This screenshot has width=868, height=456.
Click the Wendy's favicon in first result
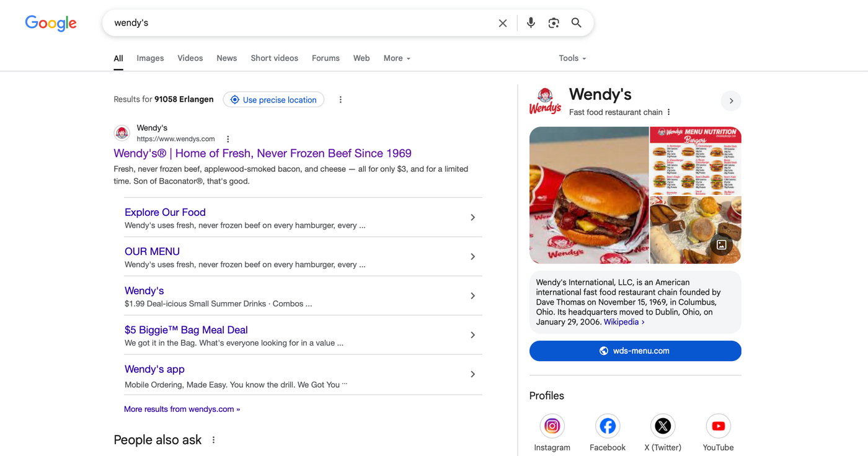[122, 133]
